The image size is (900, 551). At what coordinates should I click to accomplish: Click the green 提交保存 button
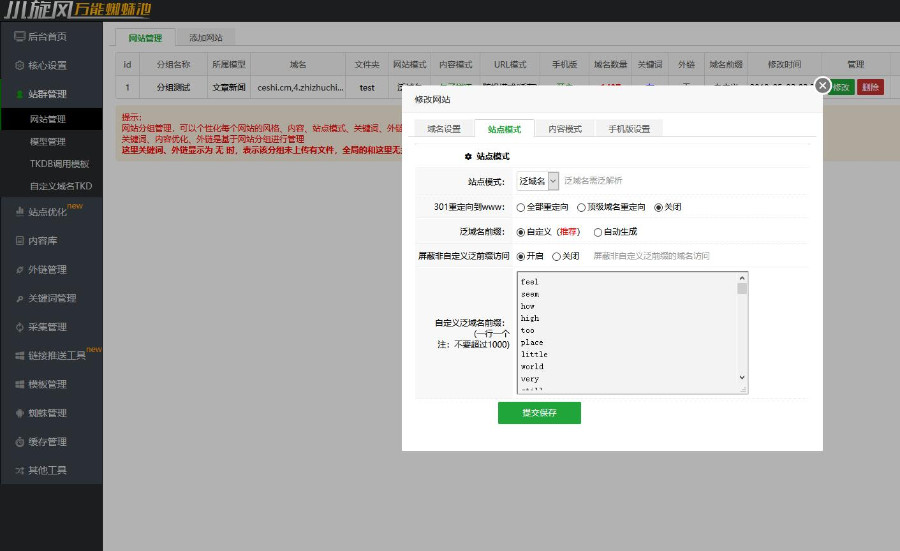[539, 413]
